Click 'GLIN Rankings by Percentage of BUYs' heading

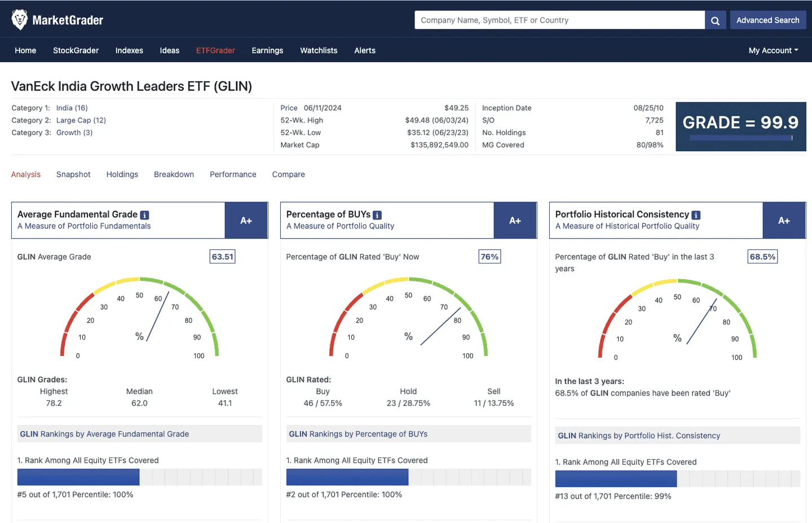click(x=358, y=434)
